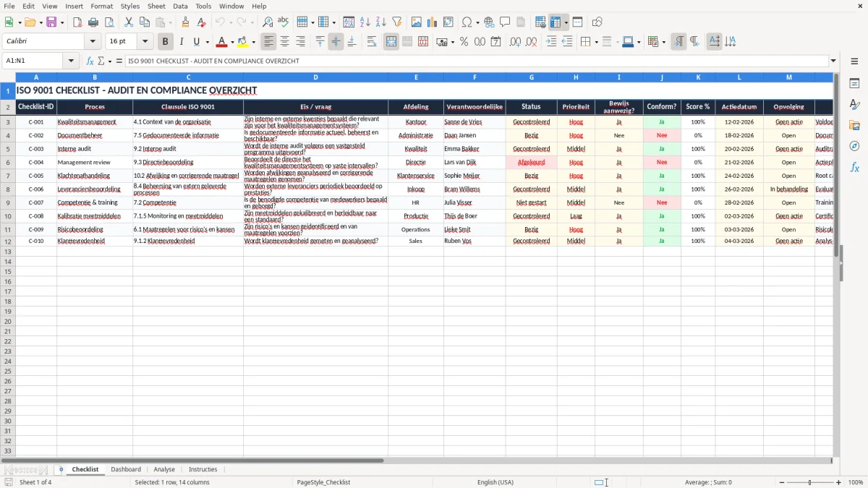Screen dimensions: 868x488
Task: Format cell as percent
Action: pos(464,42)
